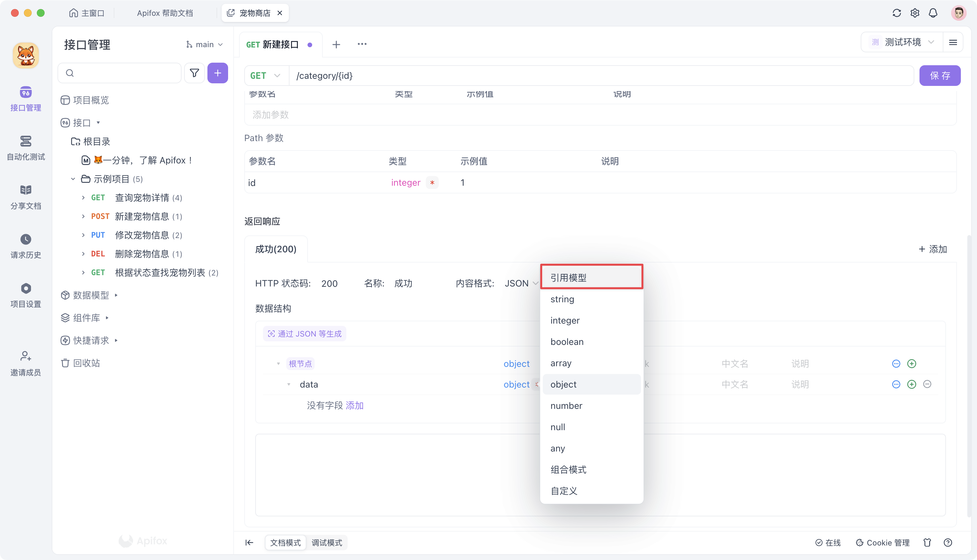The height and width of the screenshot is (560, 977).
Task: Toggle the required asterisk next to id's integer type
Action: pos(432,183)
